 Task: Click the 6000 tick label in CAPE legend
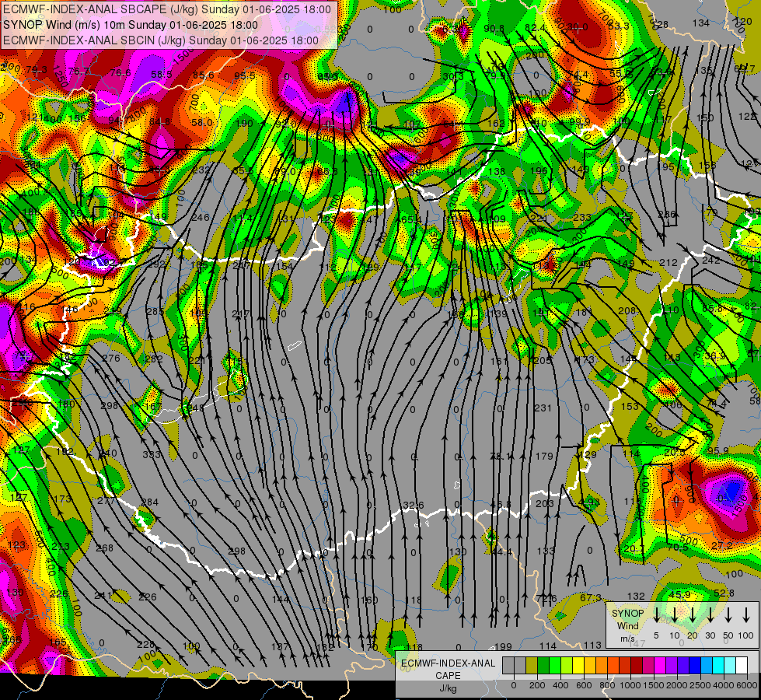[x=748, y=685]
